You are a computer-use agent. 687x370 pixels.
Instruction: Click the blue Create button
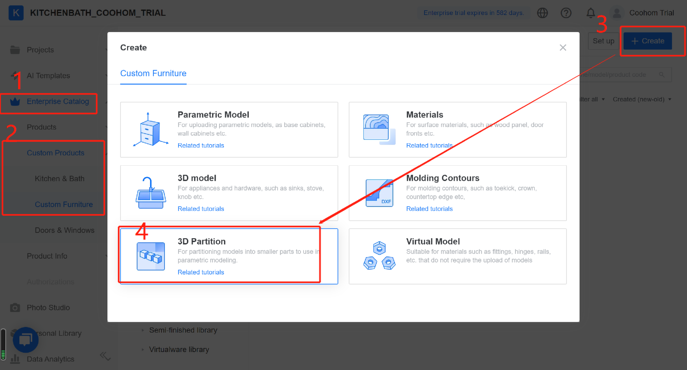click(648, 41)
